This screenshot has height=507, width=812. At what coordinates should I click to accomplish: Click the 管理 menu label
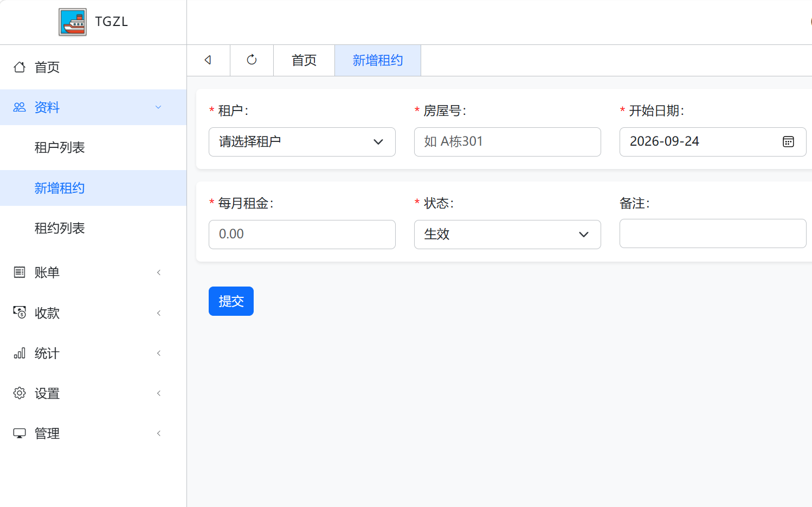[47, 433]
